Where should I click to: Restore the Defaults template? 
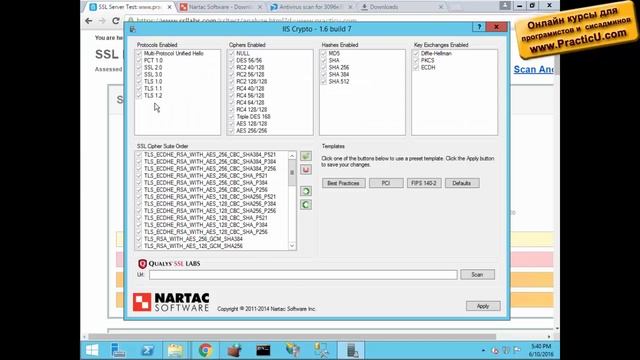pos(462,183)
